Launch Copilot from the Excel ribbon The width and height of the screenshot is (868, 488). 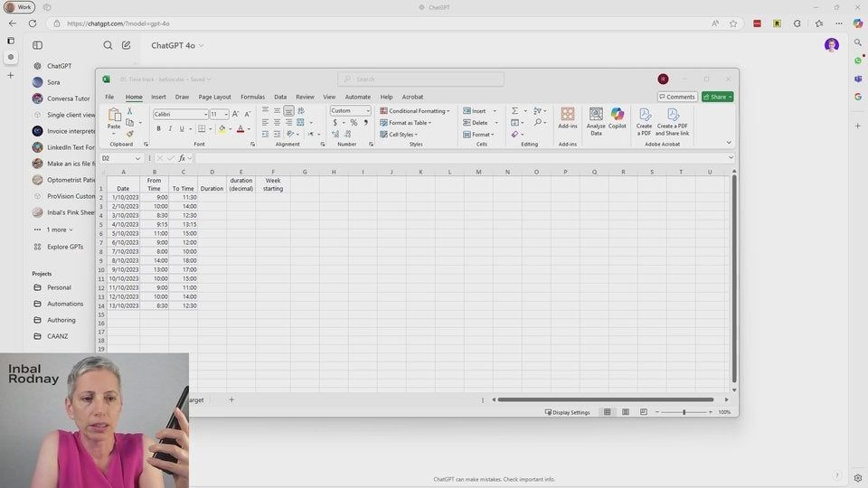pos(618,118)
